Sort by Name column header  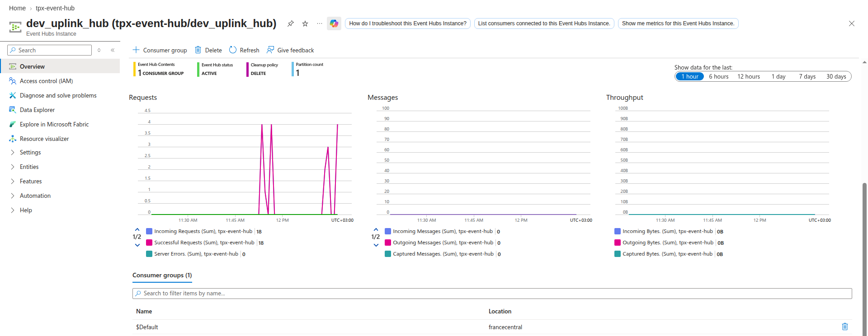coord(144,312)
